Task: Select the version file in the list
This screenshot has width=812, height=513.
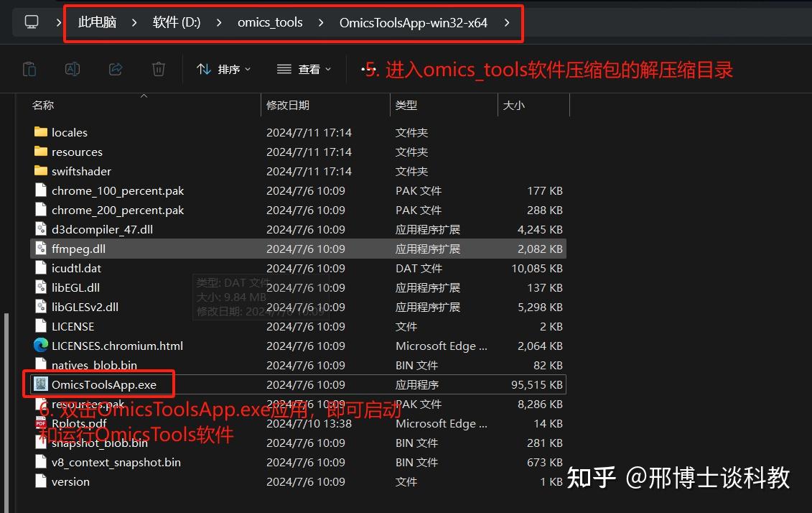Action: coord(70,481)
